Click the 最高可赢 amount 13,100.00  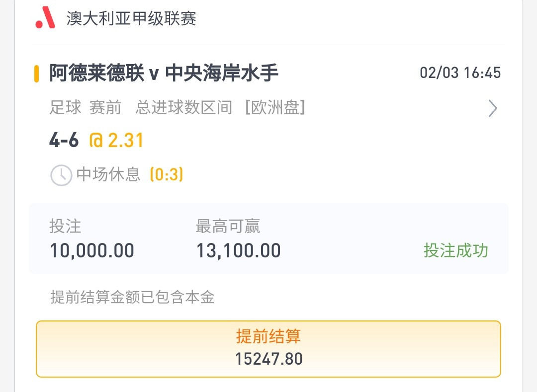[238, 250]
